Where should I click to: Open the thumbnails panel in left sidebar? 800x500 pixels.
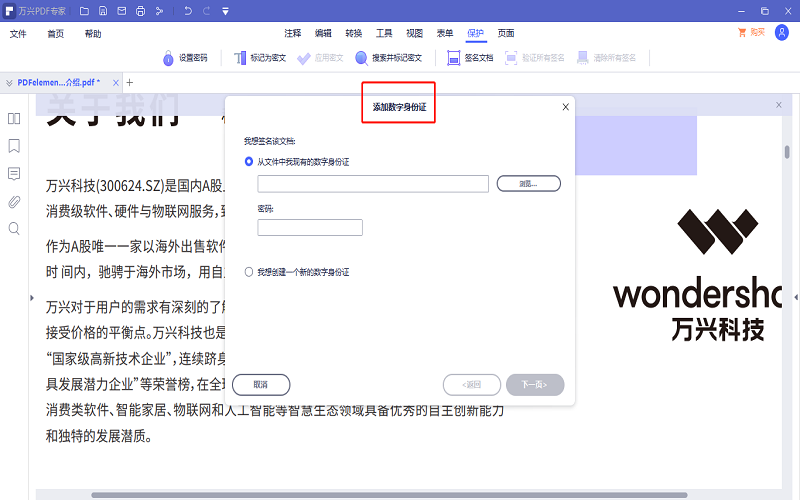[x=14, y=118]
